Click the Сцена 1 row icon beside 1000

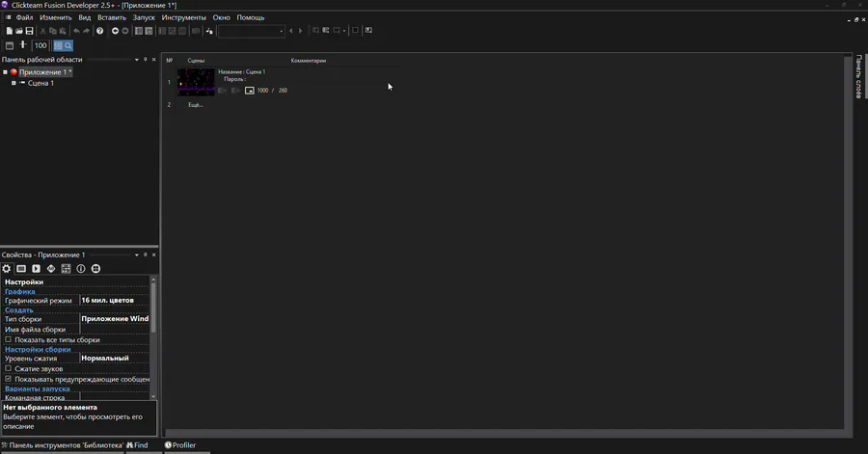tap(250, 91)
